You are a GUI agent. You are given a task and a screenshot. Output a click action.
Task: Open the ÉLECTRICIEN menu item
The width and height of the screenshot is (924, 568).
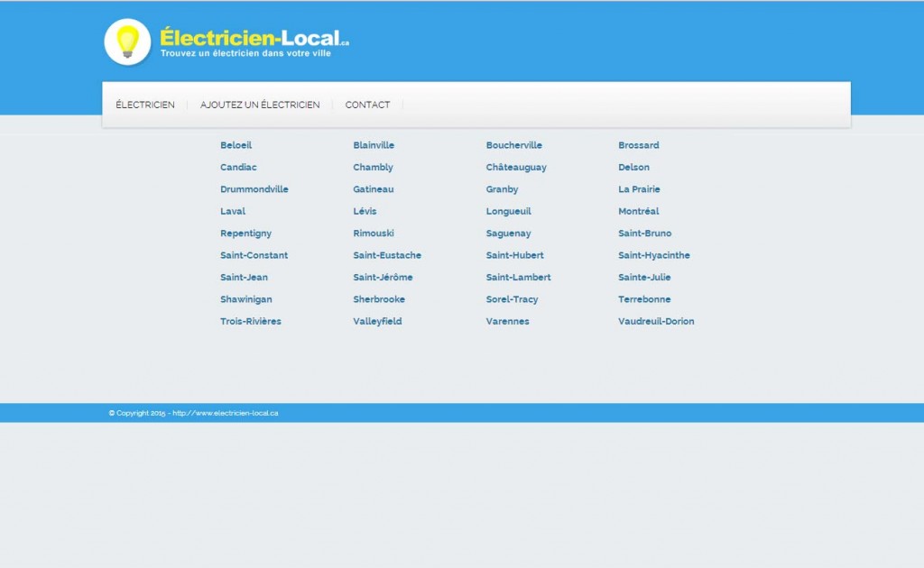145,105
